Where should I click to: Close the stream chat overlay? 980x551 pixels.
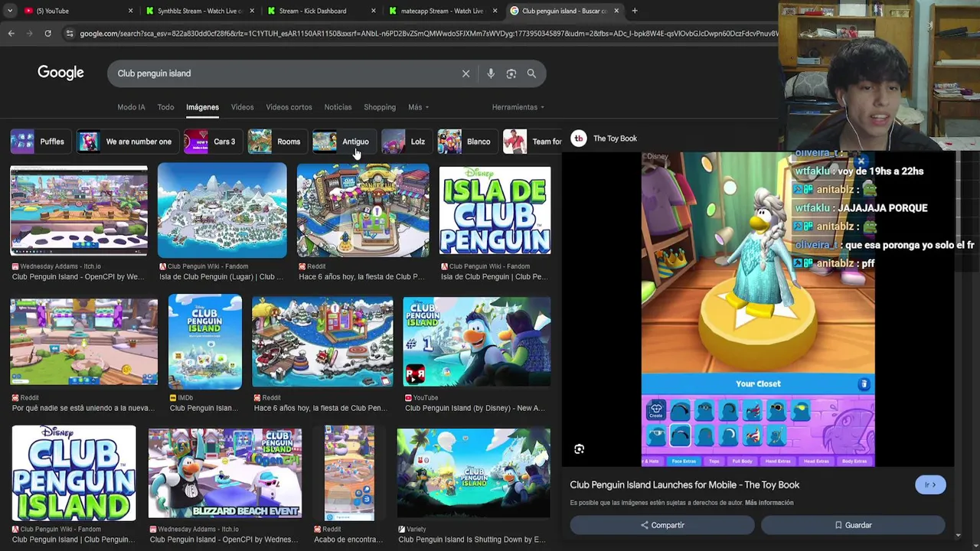pyautogui.click(x=861, y=161)
